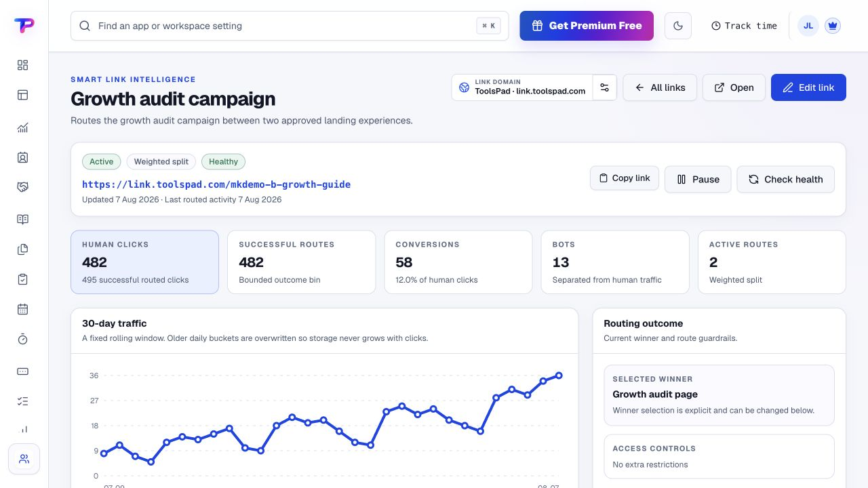This screenshot has height=488, width=868.
Task: Open the ToolsPad logo home
Action: (24, 26)
